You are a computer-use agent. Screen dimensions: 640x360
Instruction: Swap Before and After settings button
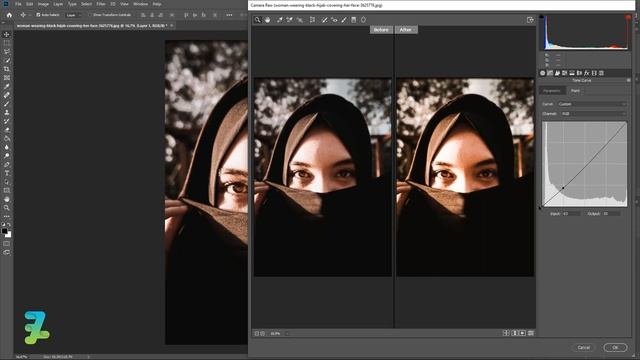(514, 333)
